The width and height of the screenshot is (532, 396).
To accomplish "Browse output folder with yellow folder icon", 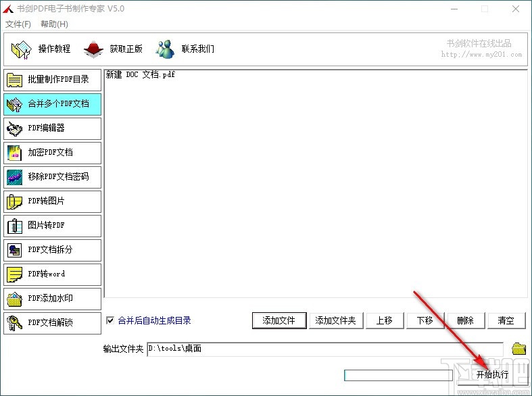I will 518,349.
